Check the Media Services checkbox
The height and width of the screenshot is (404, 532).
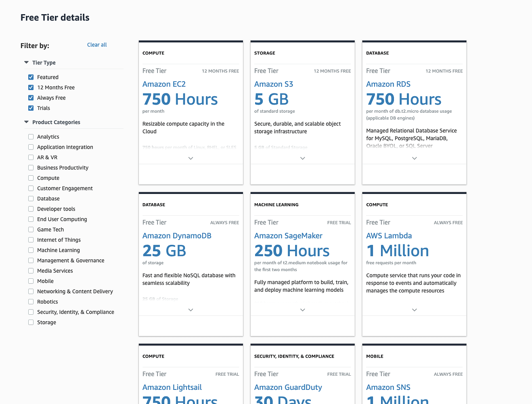31,271
